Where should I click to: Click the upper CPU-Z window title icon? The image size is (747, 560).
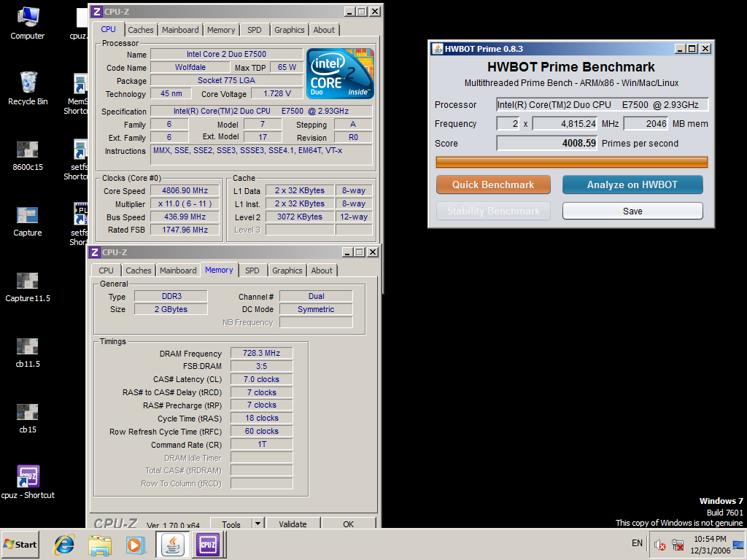[x=97, y=12]
